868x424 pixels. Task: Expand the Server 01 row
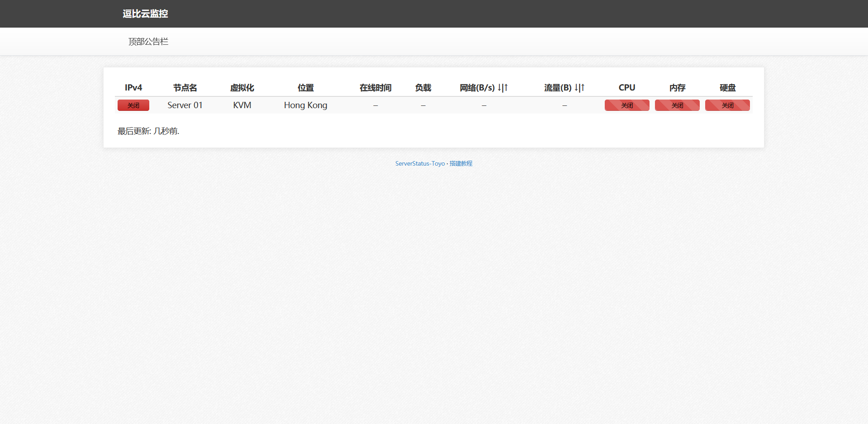point(434,105)
